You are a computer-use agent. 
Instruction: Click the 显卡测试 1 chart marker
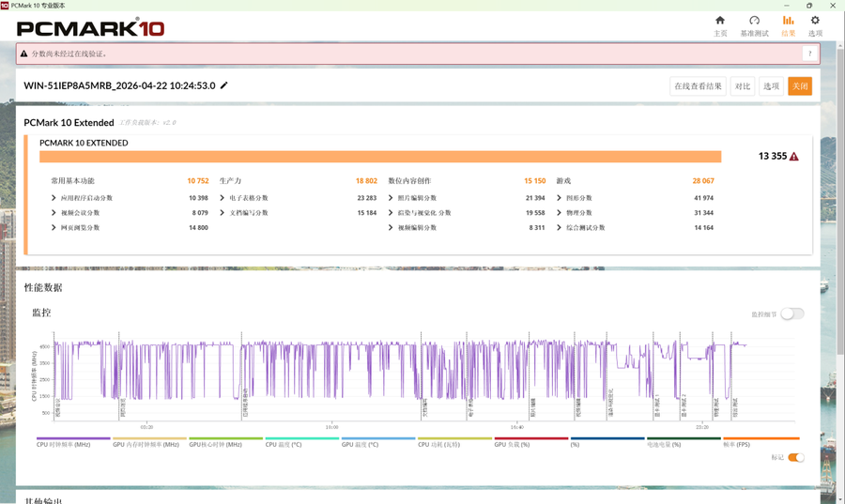[656, 405]
